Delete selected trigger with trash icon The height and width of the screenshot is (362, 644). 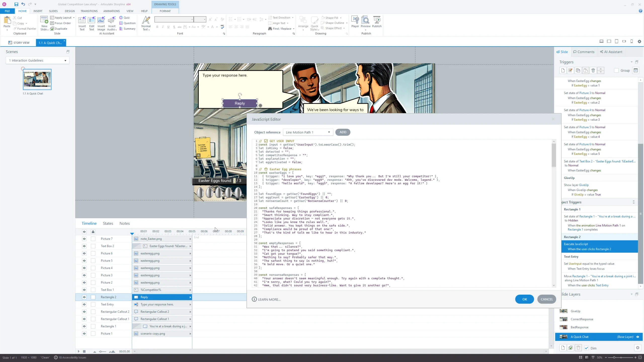pos(593,71)
